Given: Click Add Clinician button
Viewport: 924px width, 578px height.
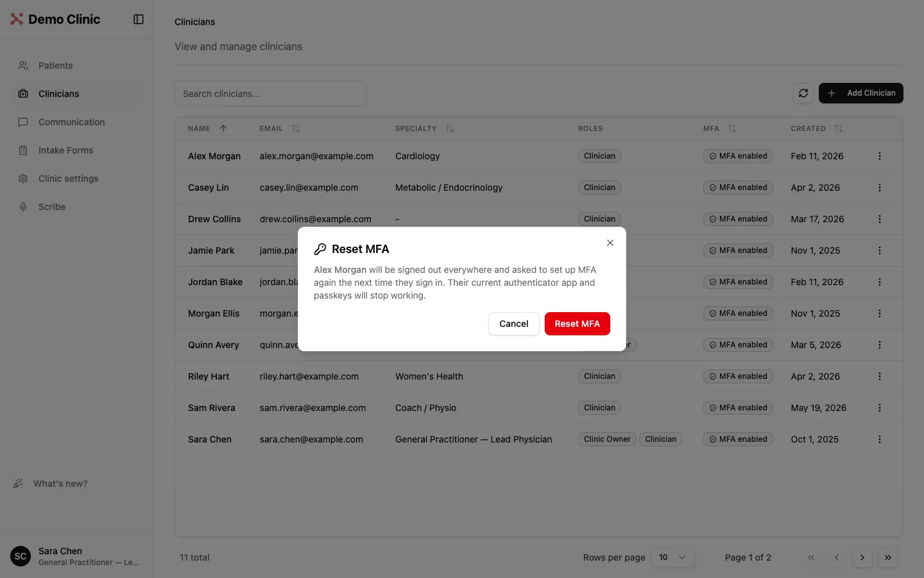Looking at the screenshot, I should (x=861, y=93).
